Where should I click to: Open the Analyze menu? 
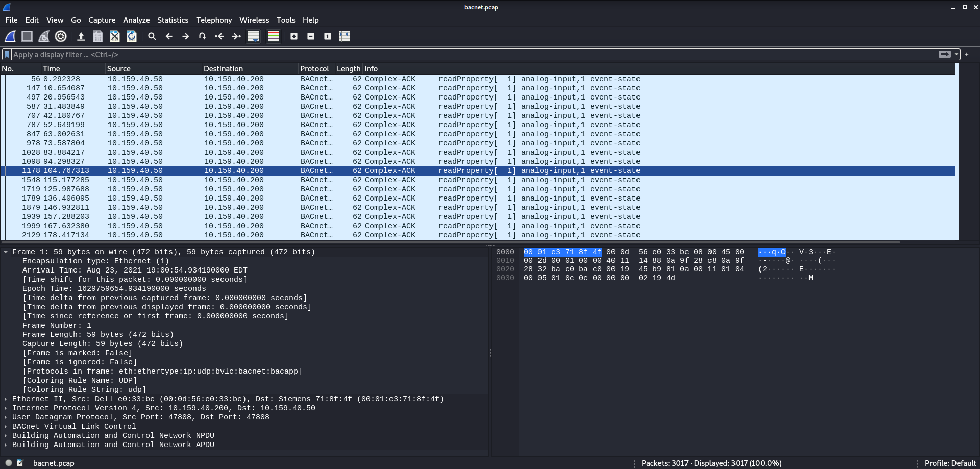[x=136, y=20]
